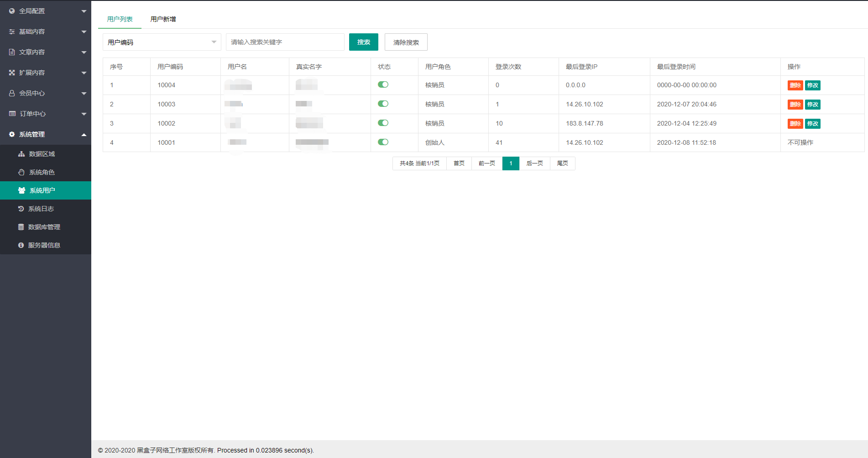Go to 前一页 pagination link
The height and width of the screenshot is (458, 868).
click(487, 163)
